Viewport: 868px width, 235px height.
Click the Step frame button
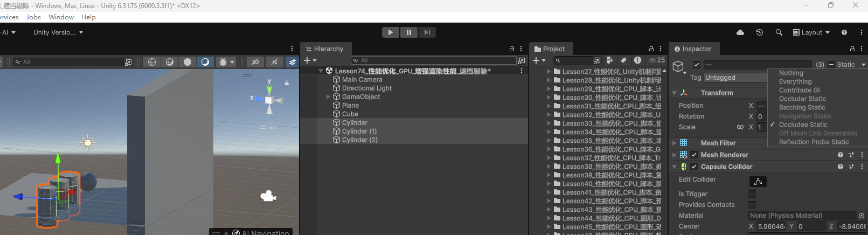pos(427,32)
